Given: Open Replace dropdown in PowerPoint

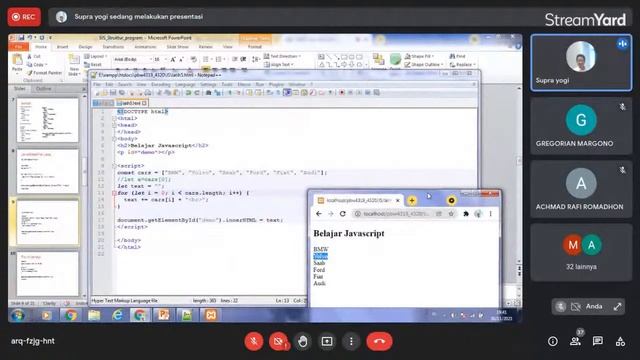Looking at the screenshot, I should [463, 64].
